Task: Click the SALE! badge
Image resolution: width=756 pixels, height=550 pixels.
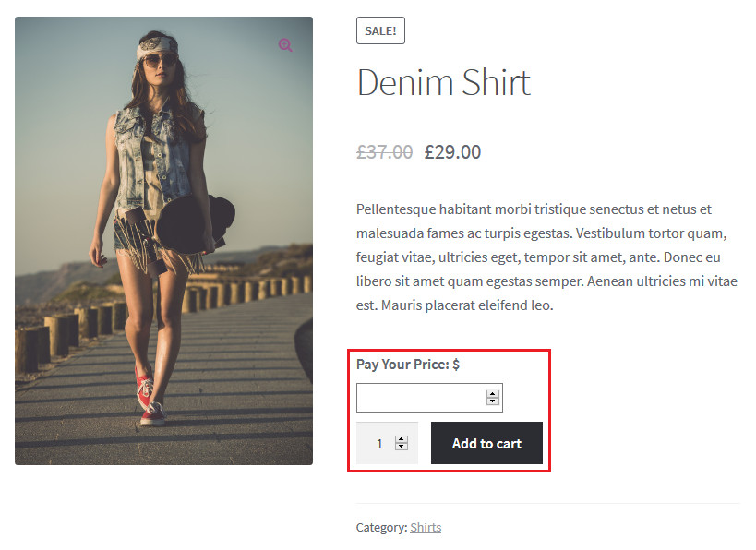Action: [x=380, y=30]
